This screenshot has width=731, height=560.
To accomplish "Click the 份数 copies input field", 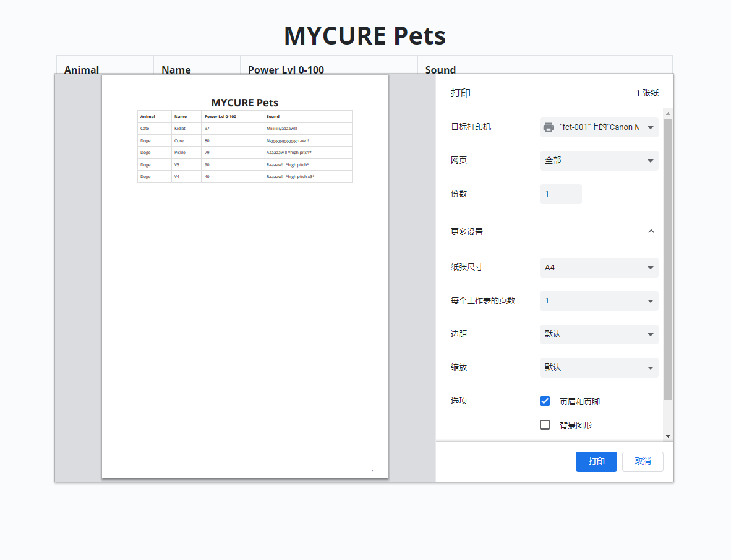I will point(561,194).
